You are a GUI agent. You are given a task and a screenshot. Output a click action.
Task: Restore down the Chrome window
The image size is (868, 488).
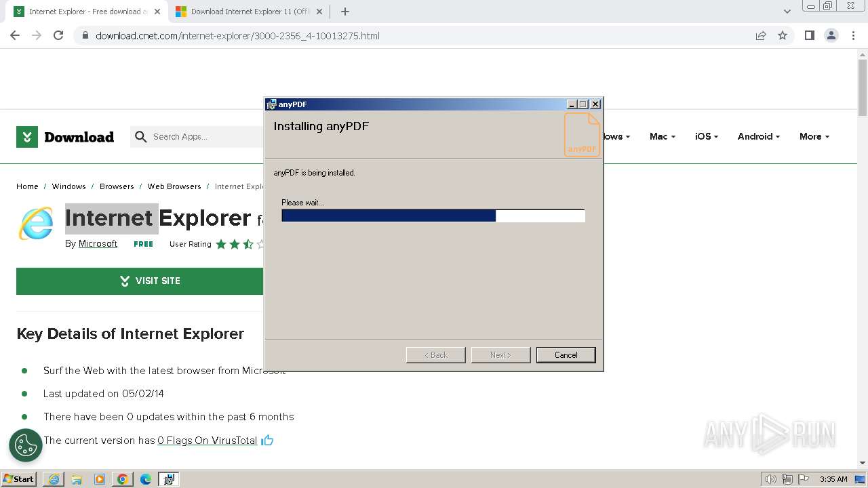pyautogui.click(x=828, y=5)
